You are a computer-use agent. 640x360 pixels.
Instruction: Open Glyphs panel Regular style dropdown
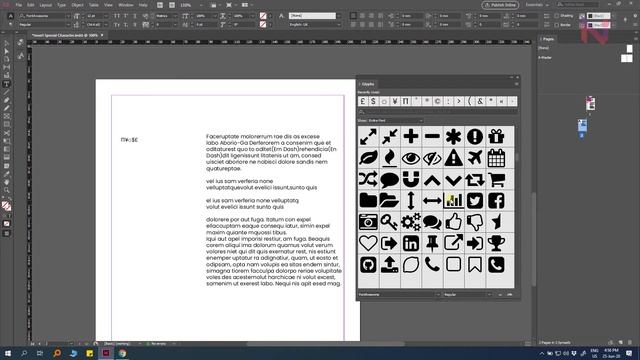coord(489,294)
